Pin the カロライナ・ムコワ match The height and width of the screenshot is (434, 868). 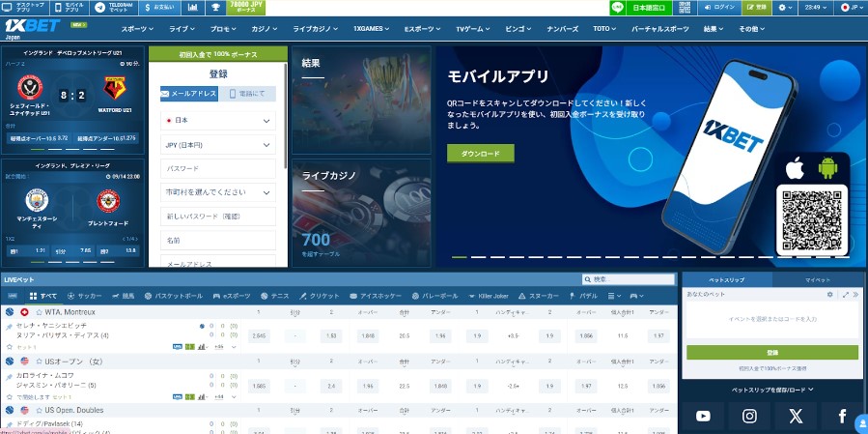click(x=9, y=377)
